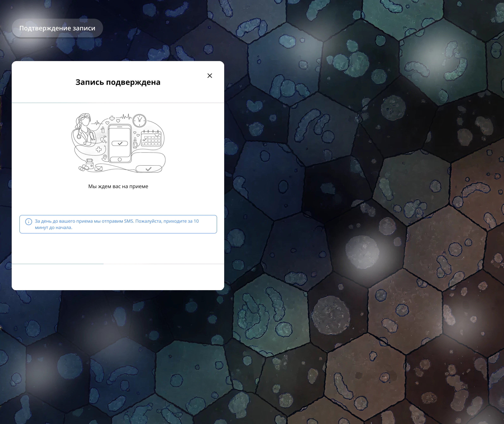Click the 'Мы ждем вас на приеме' text

[118, 186]
